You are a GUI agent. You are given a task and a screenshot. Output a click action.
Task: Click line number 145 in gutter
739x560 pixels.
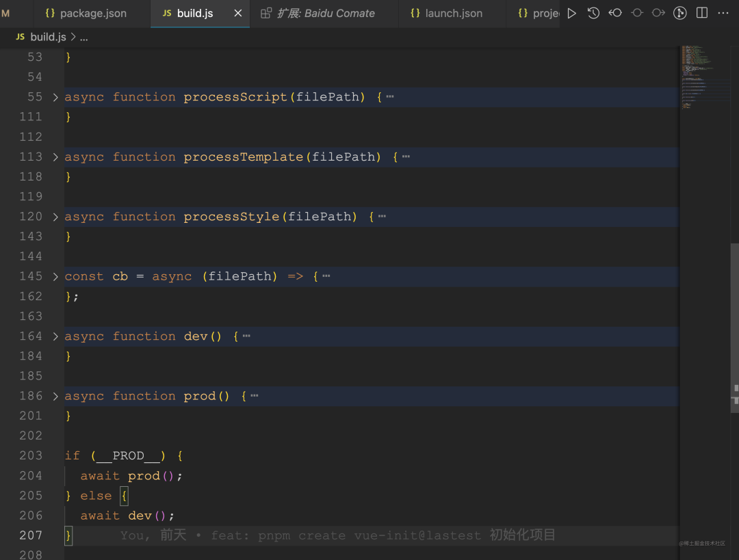tap(31, 276)
